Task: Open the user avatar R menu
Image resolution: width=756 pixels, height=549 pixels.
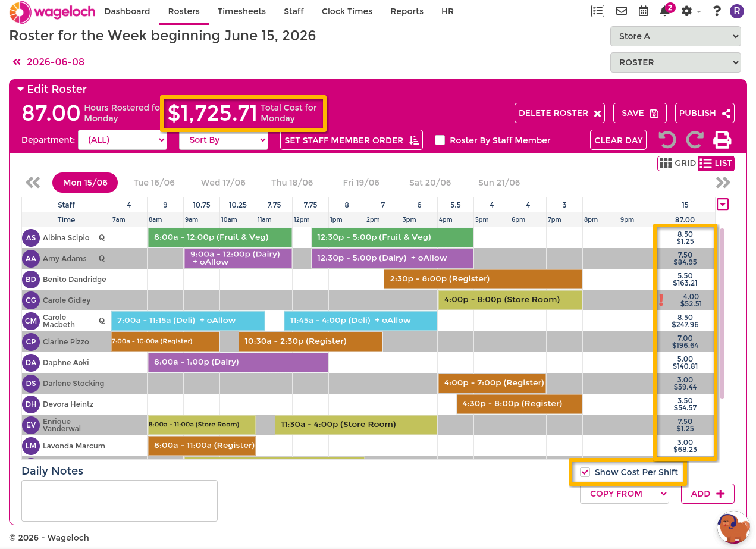Action: 737,11
